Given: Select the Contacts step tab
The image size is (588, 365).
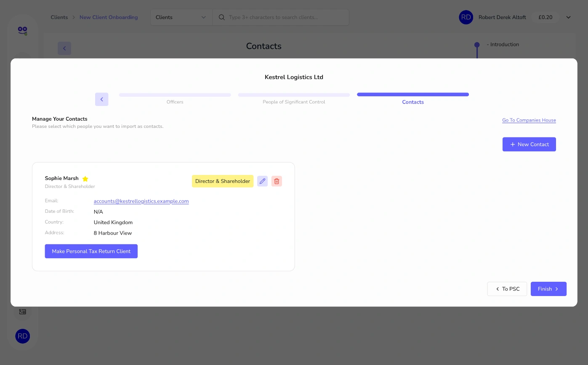Looking at the screenshot, I should (x=413, y=98).
